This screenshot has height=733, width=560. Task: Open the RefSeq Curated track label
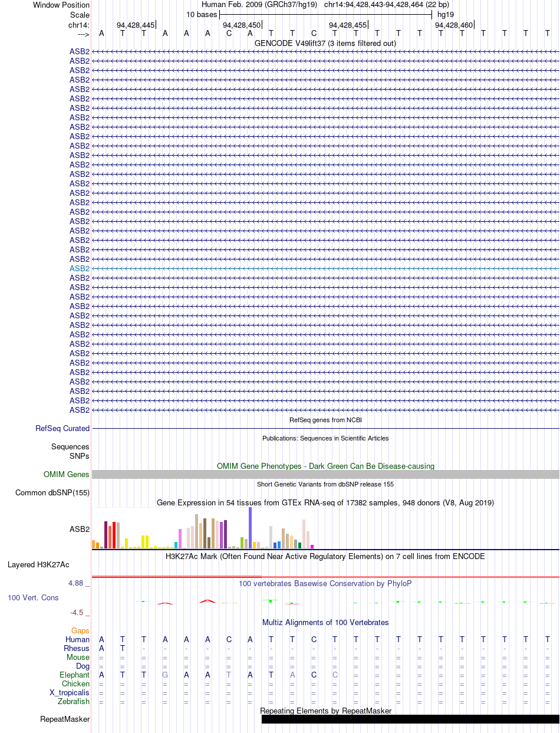62,429
